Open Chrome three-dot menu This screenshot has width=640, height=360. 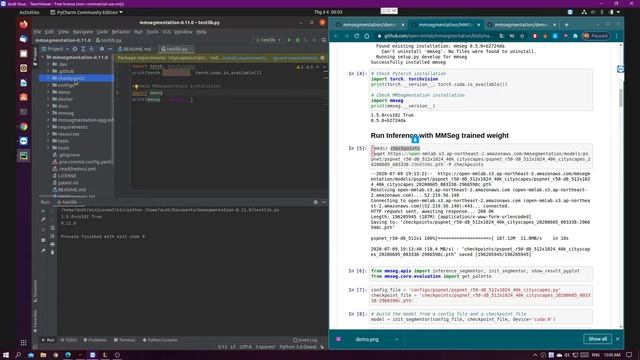click(x=617, y=36)
